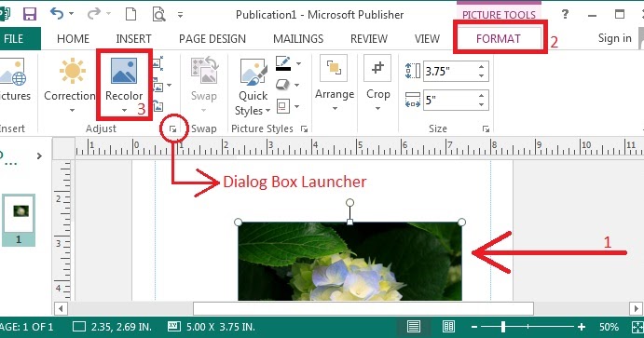Customize the Quick Access Toolbar dropdown
This screenshot has width=644, height=338.
pos(180,14)
